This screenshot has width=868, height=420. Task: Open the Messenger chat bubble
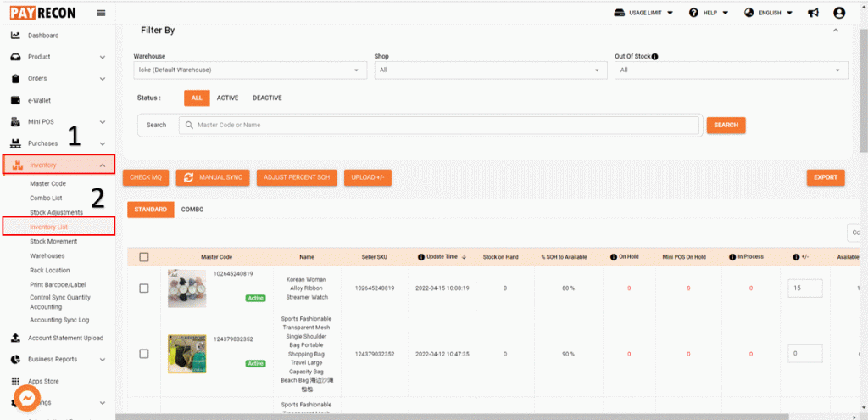tap(26, 398)
